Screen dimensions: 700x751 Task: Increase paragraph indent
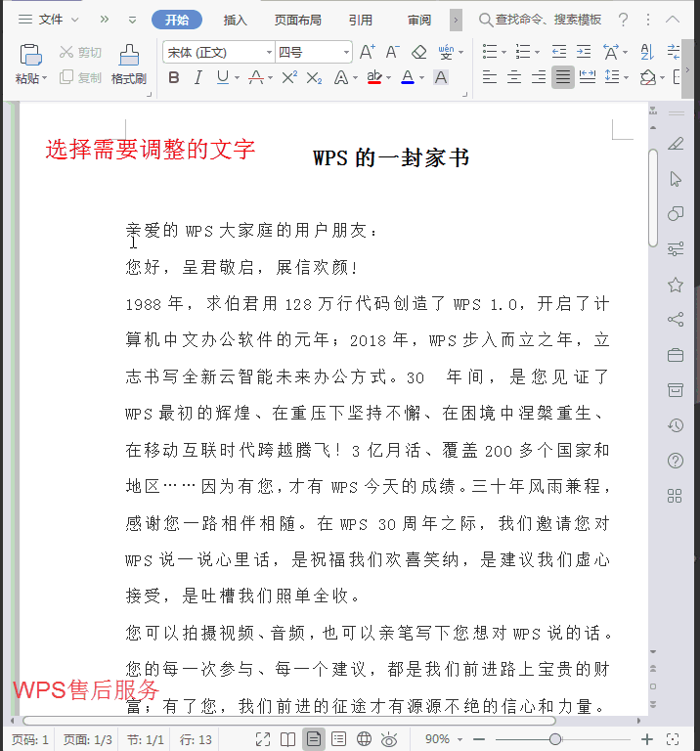point(584,51)
